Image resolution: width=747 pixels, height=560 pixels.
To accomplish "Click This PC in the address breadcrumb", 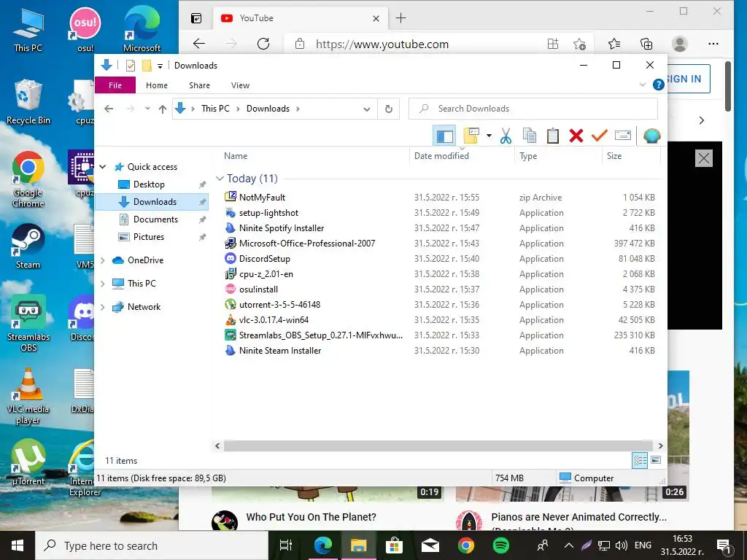I will (x=215, y=109).
